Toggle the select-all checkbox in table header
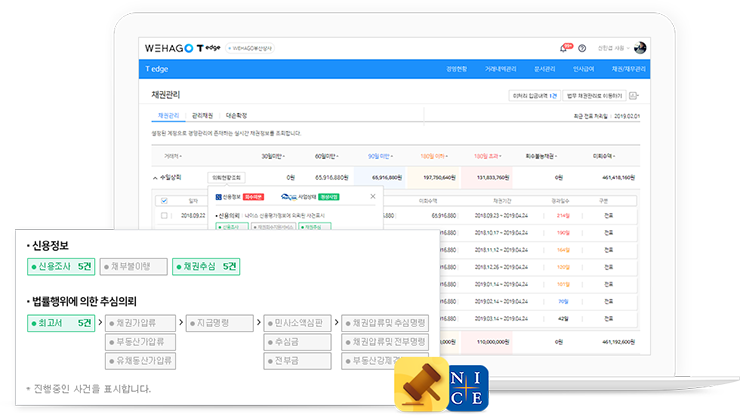 [164, 201]
